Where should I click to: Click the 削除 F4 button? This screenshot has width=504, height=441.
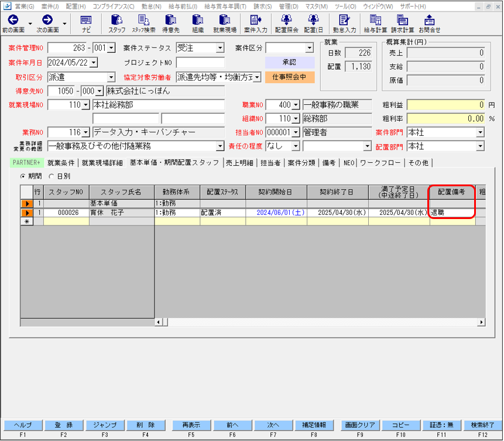[146, 425]
